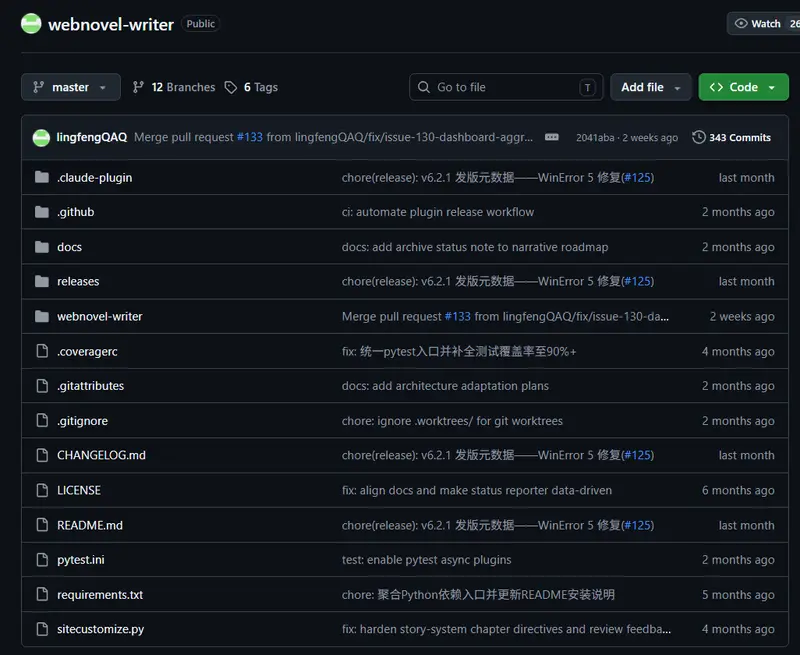This screenshot has height=655, width=800.
Task: Click the file icon for sitecustomize.py
Action: [x=42, y=629]
